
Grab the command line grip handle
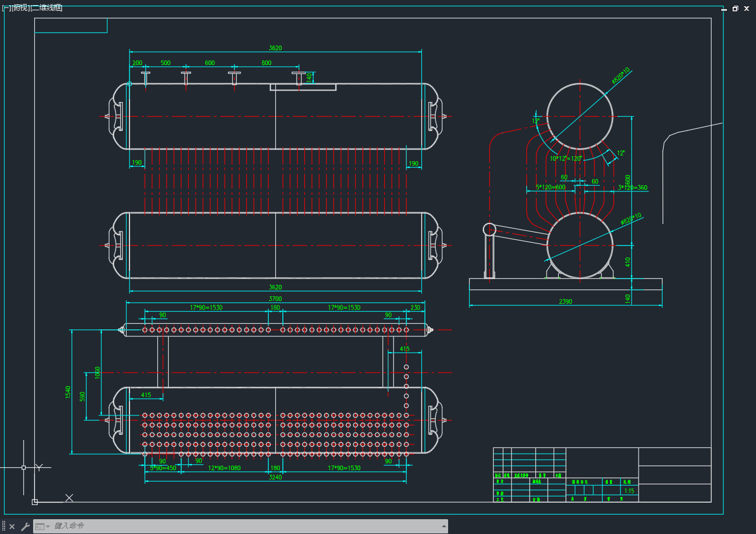tap(3, 526)
